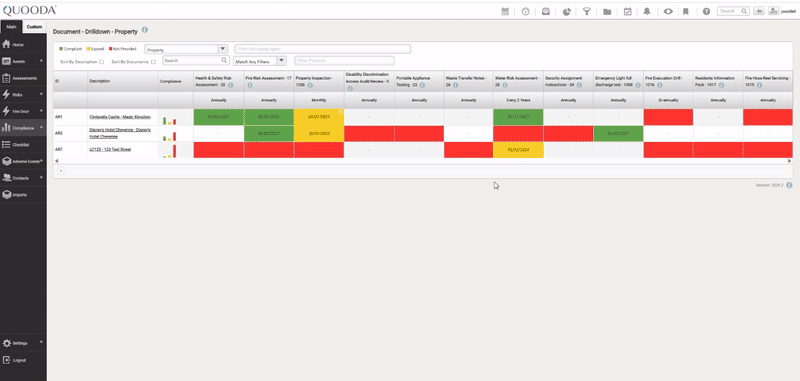Open the inbox tray icon
Image resolution: width=800 pixels, height=381 pixels.
[x=546, y=11]
